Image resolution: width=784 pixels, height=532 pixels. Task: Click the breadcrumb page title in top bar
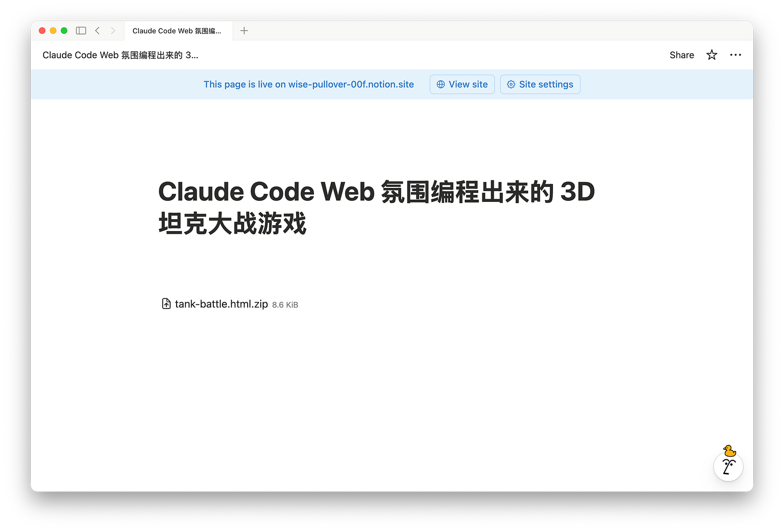pos(121,55)
